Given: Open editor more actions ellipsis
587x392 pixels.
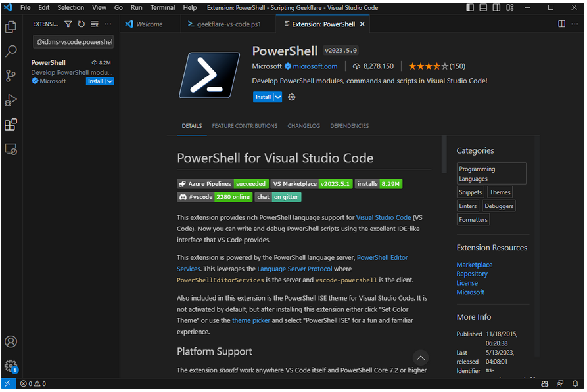Looking at the screenshot, I should (x=575, y=24).
